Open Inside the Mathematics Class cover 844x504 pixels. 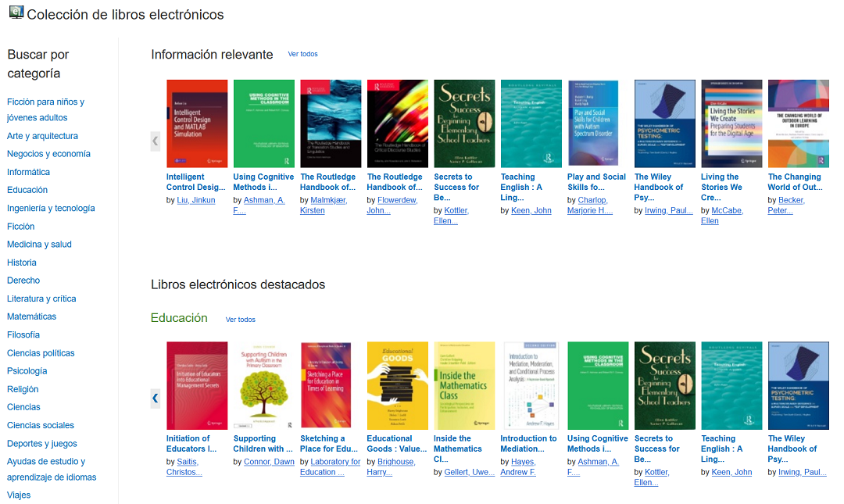464,385
